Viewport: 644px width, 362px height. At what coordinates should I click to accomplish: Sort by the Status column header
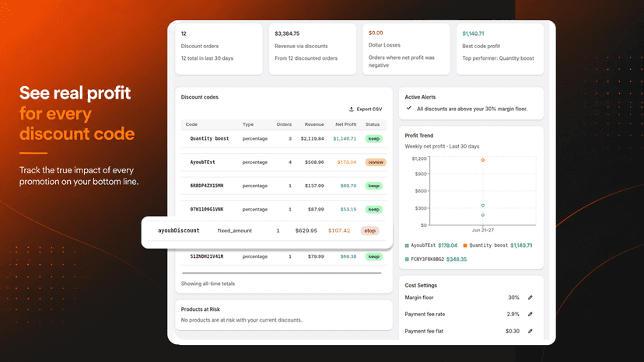click(x=373, y=124)
